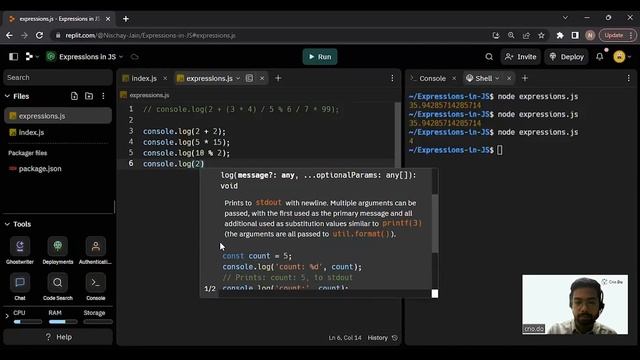640x360 pixels.
Task: Create a new file icon
Action: (x=74, y=96)
